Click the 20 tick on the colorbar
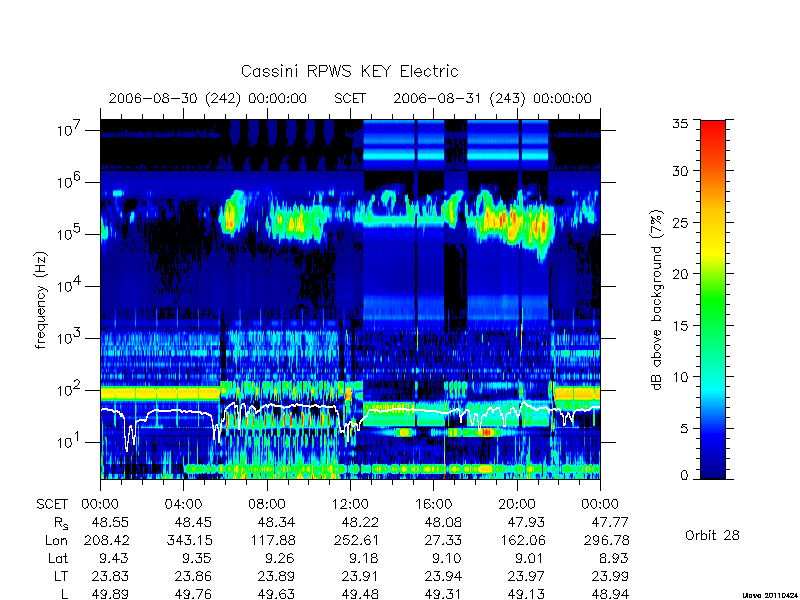The width and height of the screenshot is (800, 600). tap(680, 274)
